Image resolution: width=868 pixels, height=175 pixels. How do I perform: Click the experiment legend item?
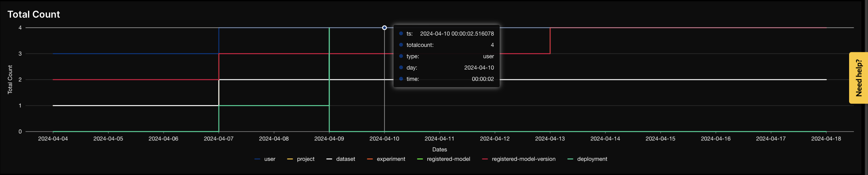pos(386,159)
